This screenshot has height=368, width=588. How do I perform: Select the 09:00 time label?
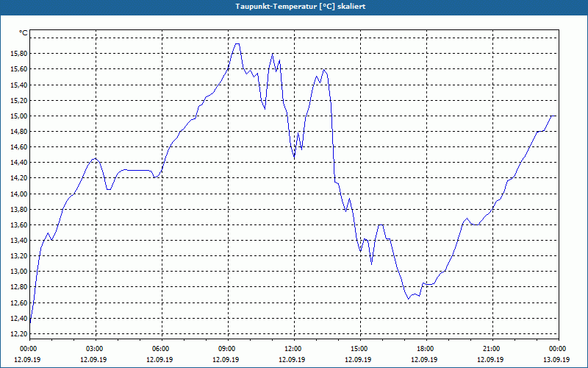tap(229, 349)
